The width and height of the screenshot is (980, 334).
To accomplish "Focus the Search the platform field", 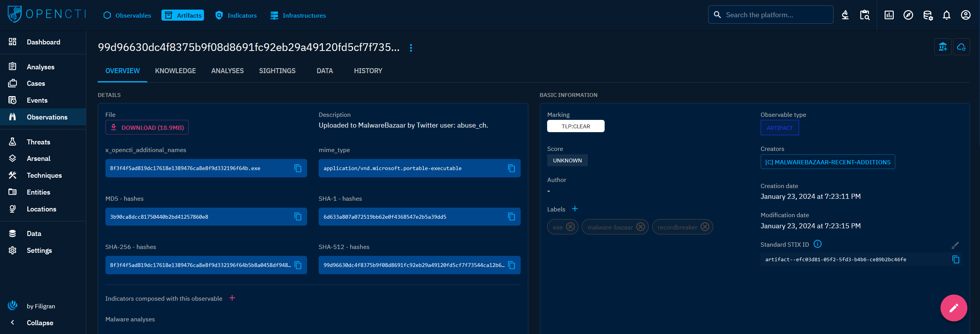I will point(774,15).
